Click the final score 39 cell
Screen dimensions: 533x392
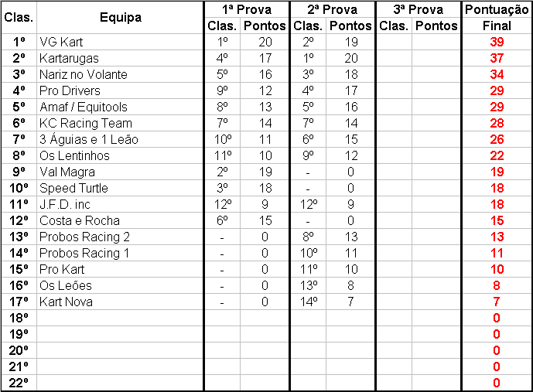497,42
